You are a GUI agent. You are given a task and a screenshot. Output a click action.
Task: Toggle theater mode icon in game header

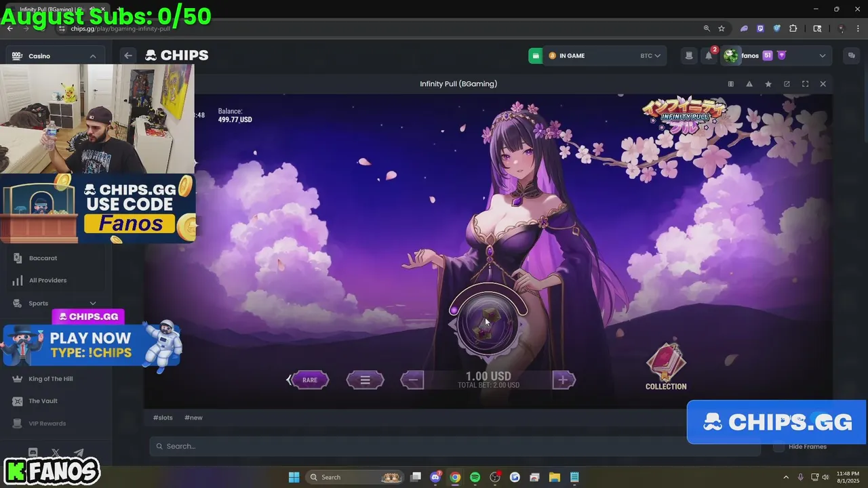[x=730, y=84]
